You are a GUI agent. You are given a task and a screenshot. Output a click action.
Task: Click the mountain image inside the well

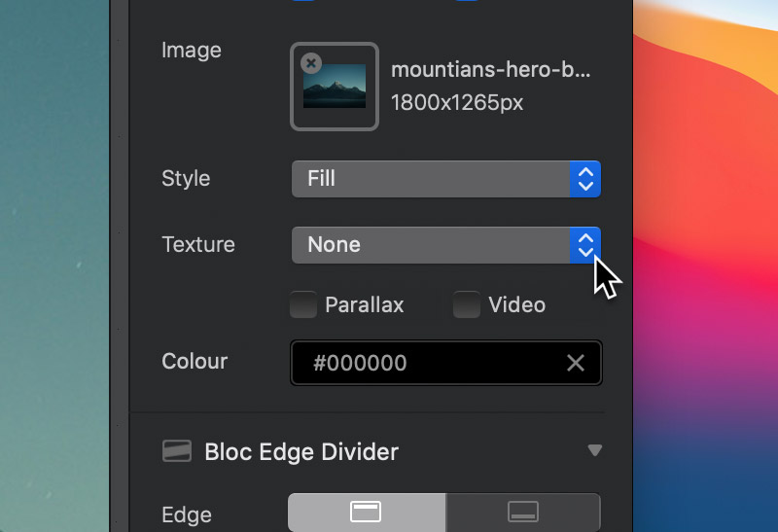pyautogui.click(x=335, y=87)
